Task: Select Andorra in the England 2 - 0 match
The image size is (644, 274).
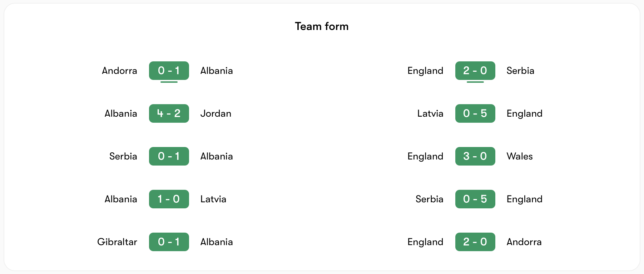Action: [524, 242]
